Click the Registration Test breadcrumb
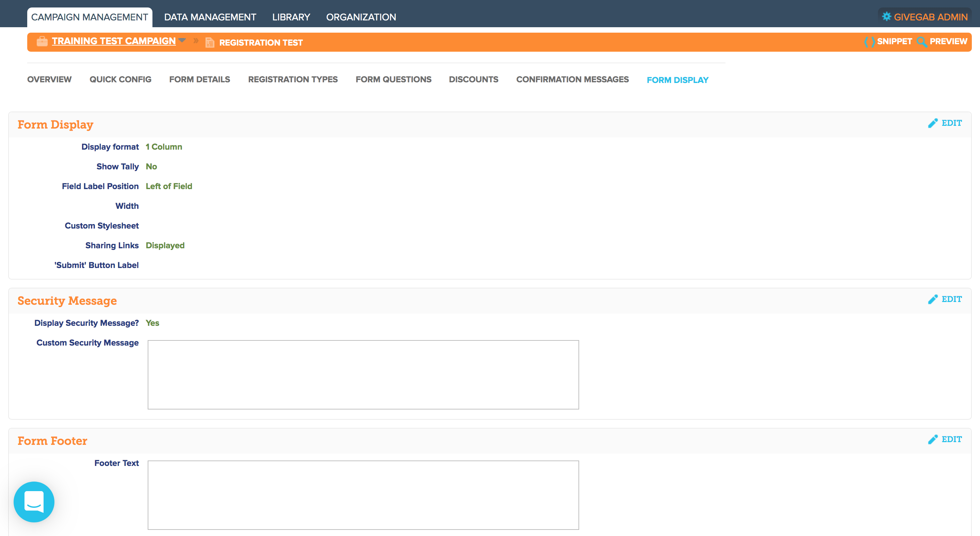Image resolution: width=980 pixels, height=536 pixels. [261, 43]
